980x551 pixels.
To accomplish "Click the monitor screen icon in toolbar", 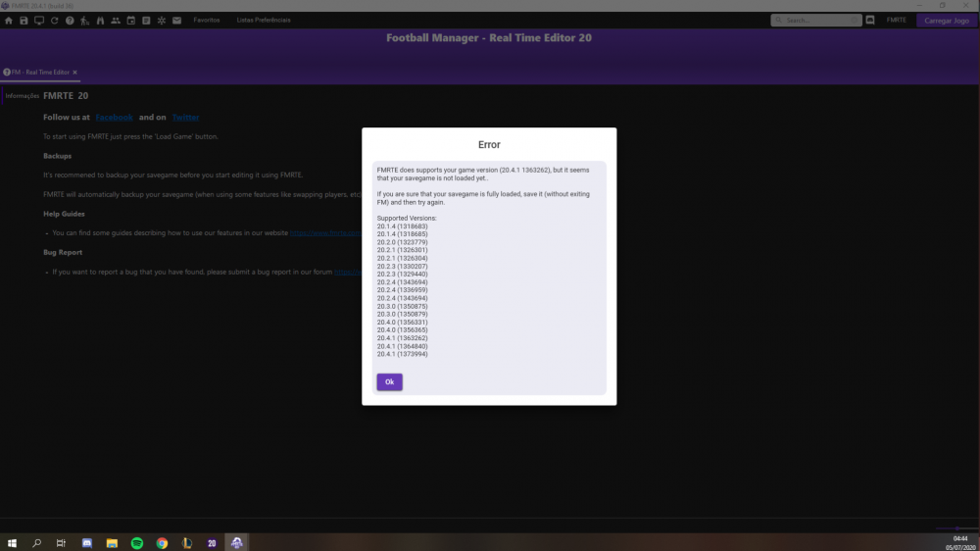I will (x=39, y=21).
